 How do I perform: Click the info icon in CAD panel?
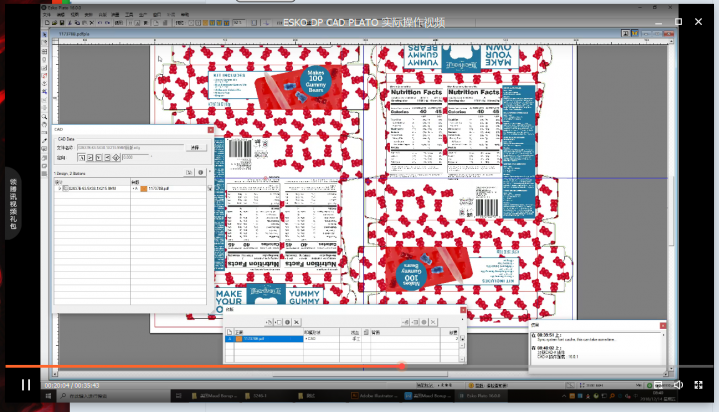(x=201, y=173)
